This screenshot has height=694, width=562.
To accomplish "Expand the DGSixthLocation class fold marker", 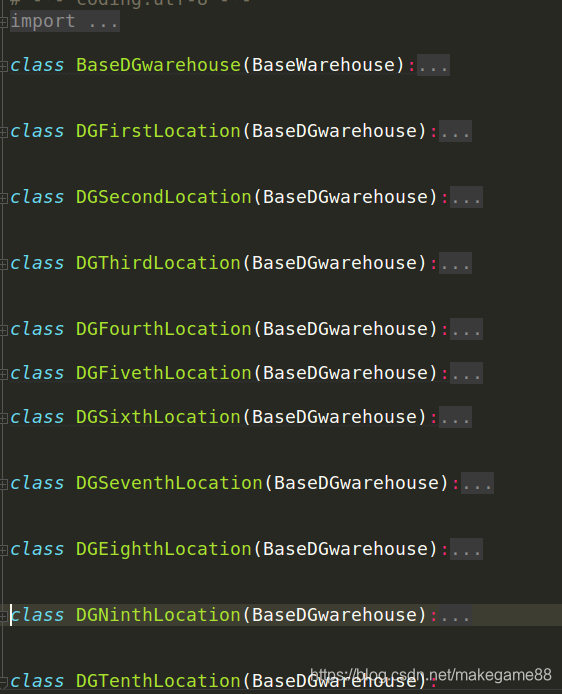I will pyautogui.click(x=3, y=418).
